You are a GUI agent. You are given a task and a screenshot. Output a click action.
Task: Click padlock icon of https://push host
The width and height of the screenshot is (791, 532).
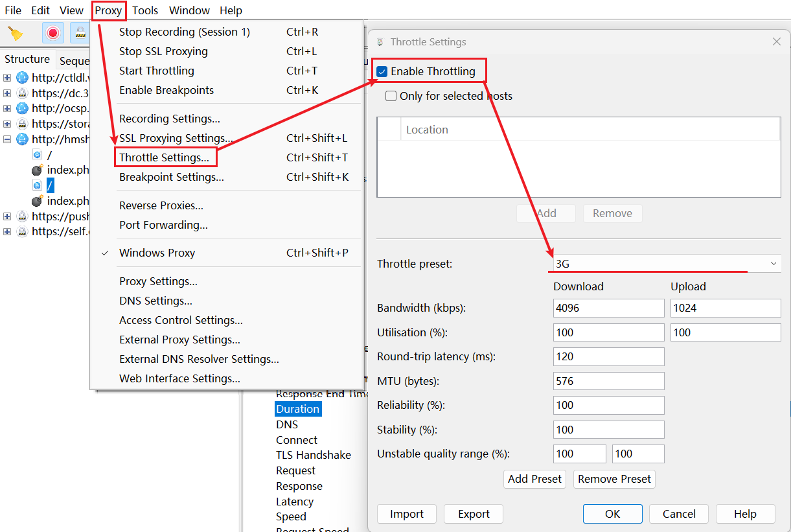(22, 216)
